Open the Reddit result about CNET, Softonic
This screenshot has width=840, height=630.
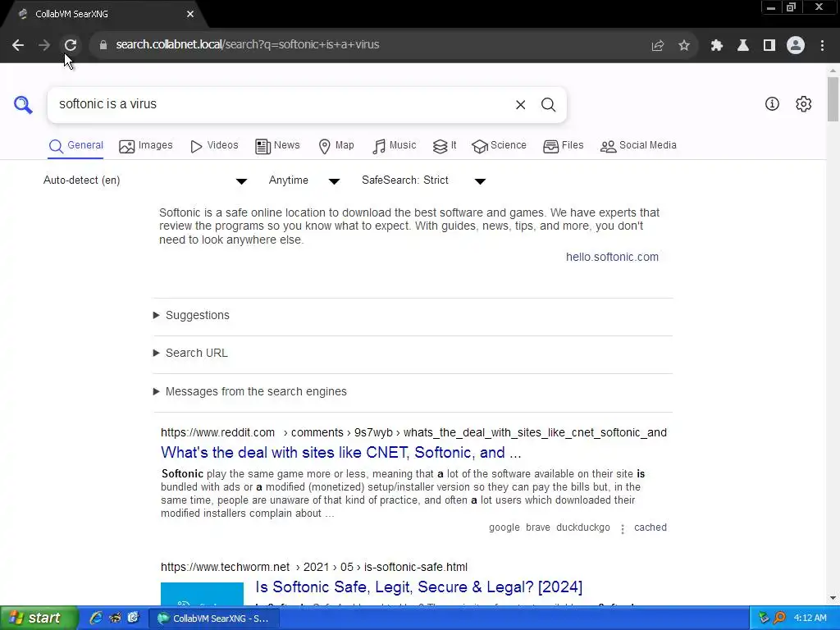[x=340, y=453]
